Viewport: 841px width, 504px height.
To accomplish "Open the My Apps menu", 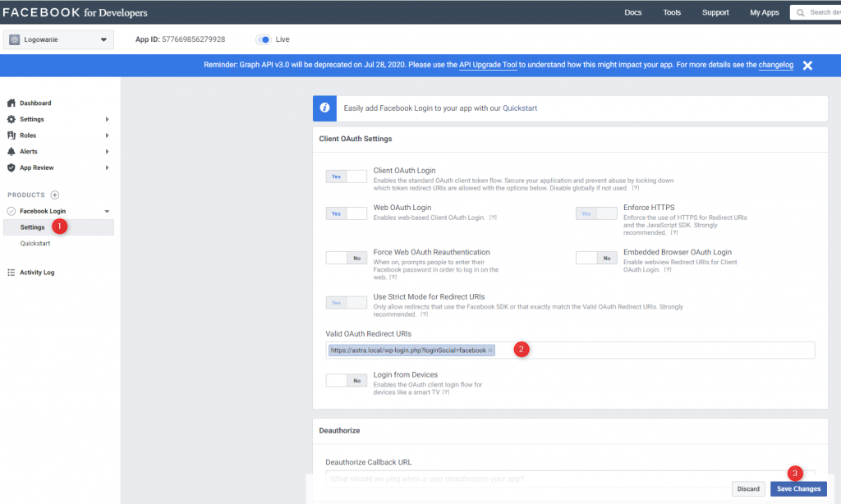I will [x=763, y=11].
